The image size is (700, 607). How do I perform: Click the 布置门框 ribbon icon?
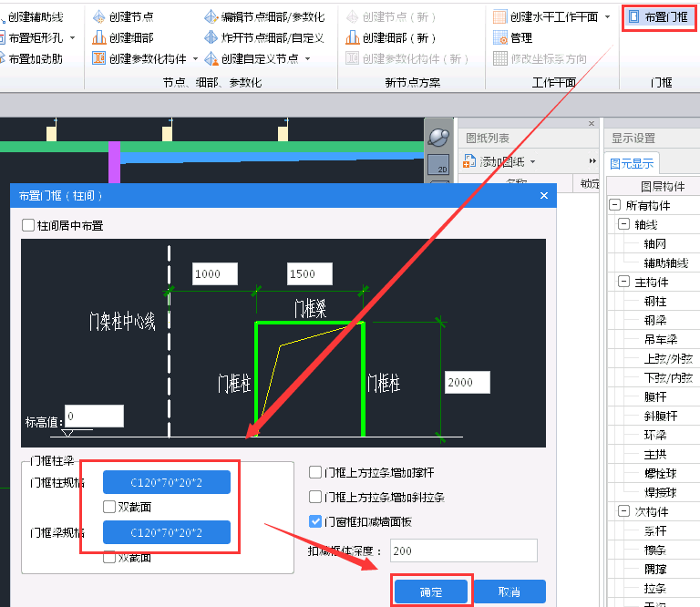coord(634,17)
